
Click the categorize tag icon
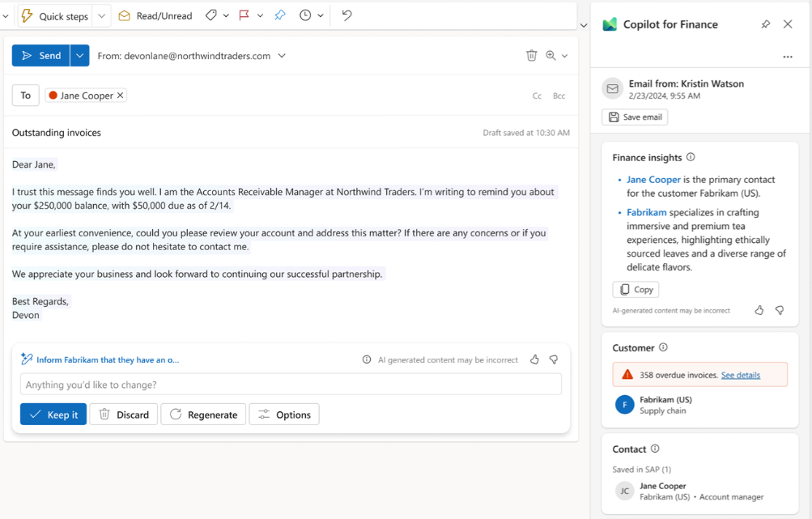(x=210, y=15)
